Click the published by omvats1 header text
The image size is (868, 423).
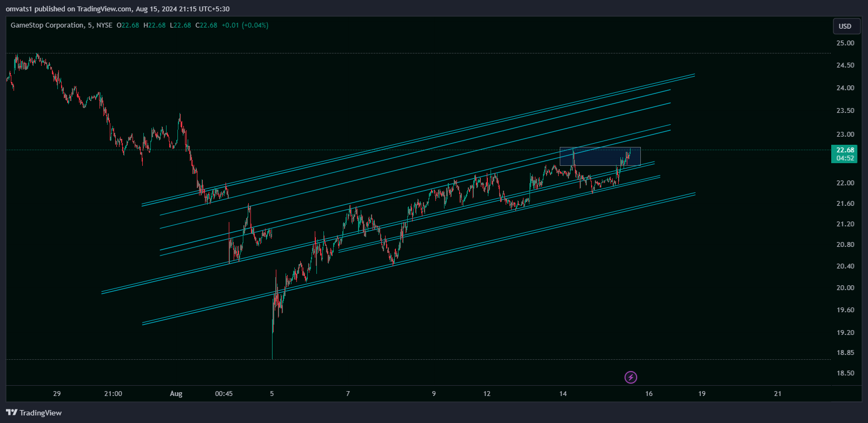(117, 9)
